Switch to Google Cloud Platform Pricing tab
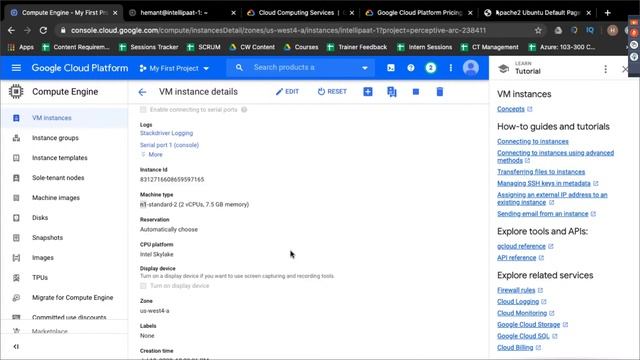 tap(419, 13)
